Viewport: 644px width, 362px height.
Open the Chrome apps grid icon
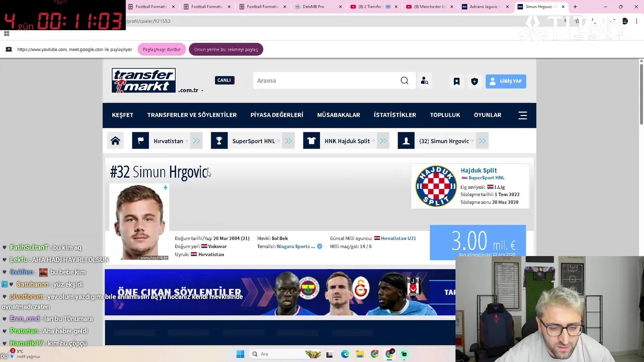click(x=7, y=34)
